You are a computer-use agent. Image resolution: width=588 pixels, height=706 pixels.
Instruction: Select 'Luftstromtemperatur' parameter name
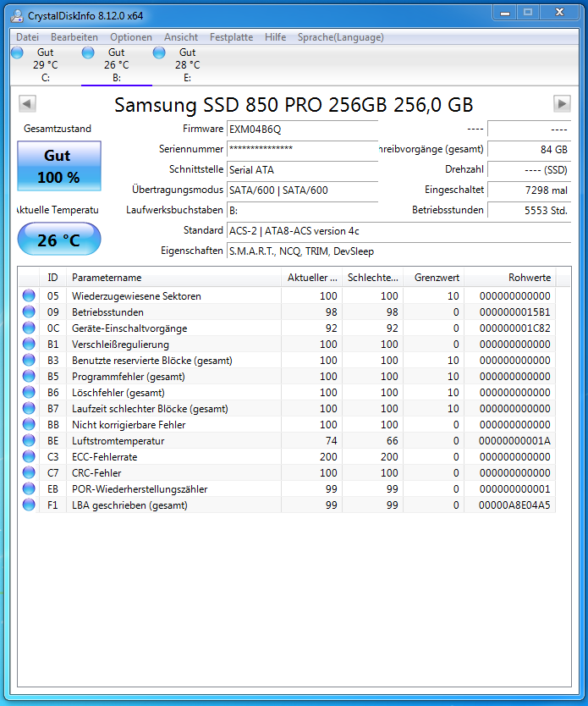click(x=118, y=441)
